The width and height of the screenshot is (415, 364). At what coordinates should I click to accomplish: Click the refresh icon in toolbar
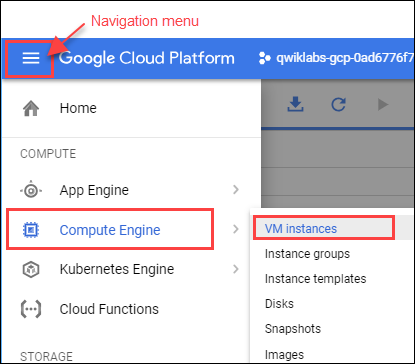338,104
